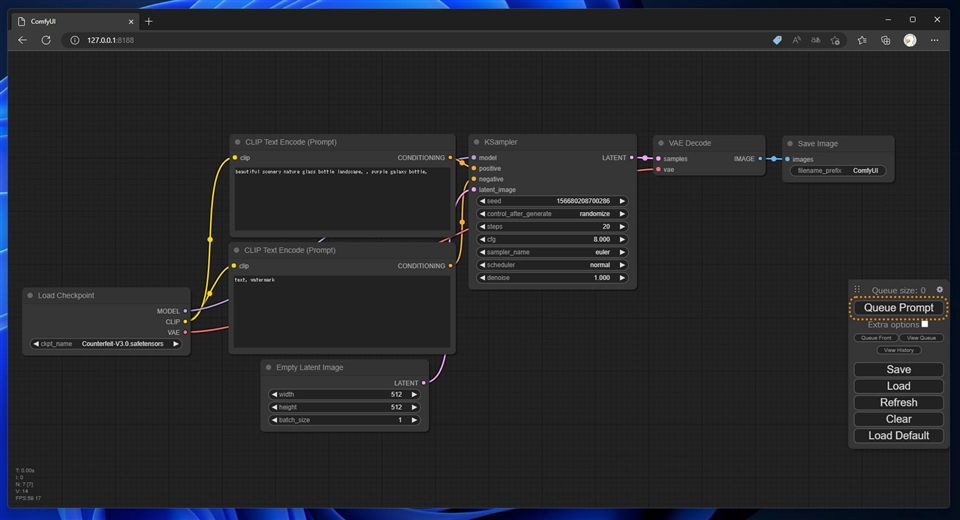Increase width with right arrow
The image size is (960, 520).
pos(414,394)
